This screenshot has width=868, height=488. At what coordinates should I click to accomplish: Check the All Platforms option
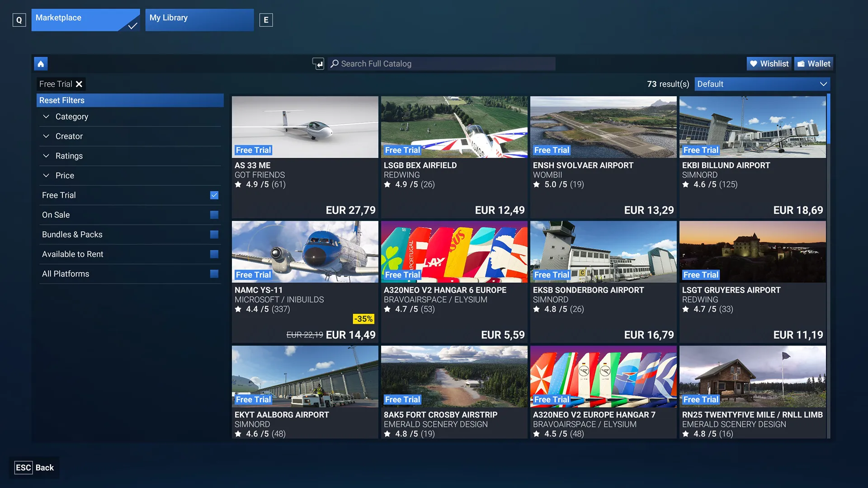point(214,273)
